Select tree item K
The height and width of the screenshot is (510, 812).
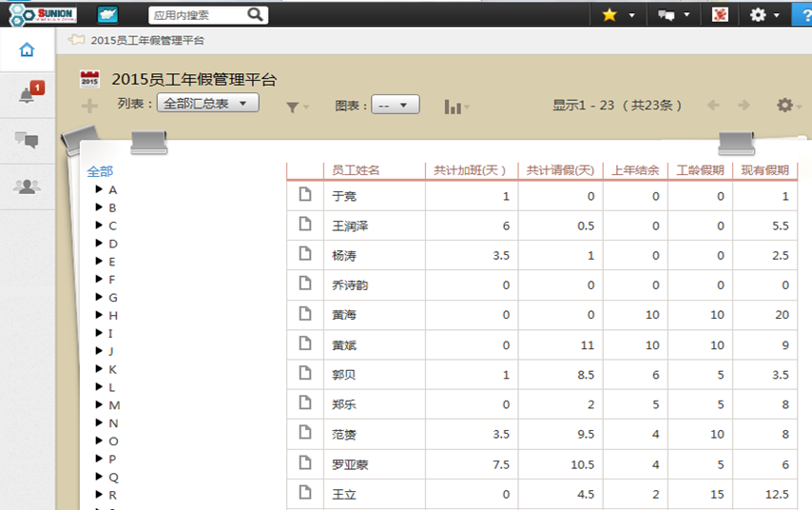click(112, 369)
